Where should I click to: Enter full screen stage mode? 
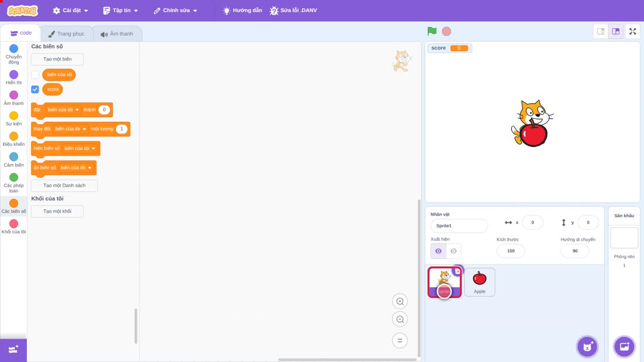tap(632, 31)
